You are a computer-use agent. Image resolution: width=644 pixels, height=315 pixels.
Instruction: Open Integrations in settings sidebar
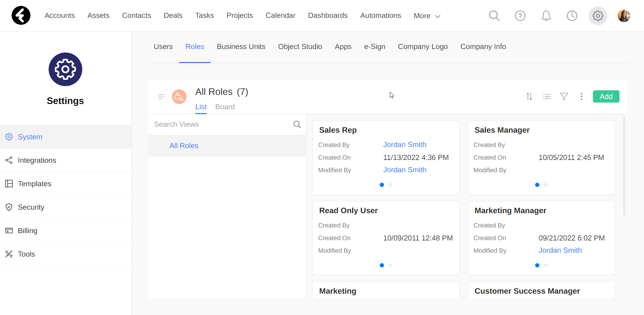(x=65, y=160)
